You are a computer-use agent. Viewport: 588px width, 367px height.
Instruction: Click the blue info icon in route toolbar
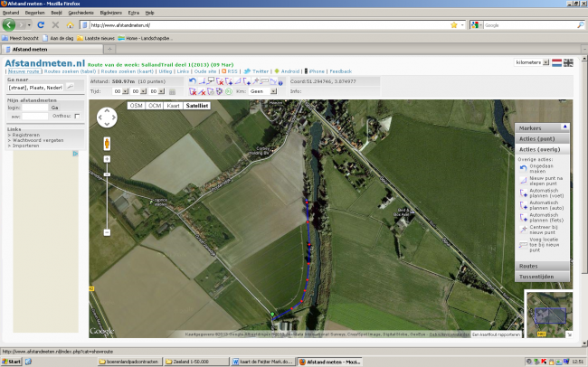click(x=280, y=83)
